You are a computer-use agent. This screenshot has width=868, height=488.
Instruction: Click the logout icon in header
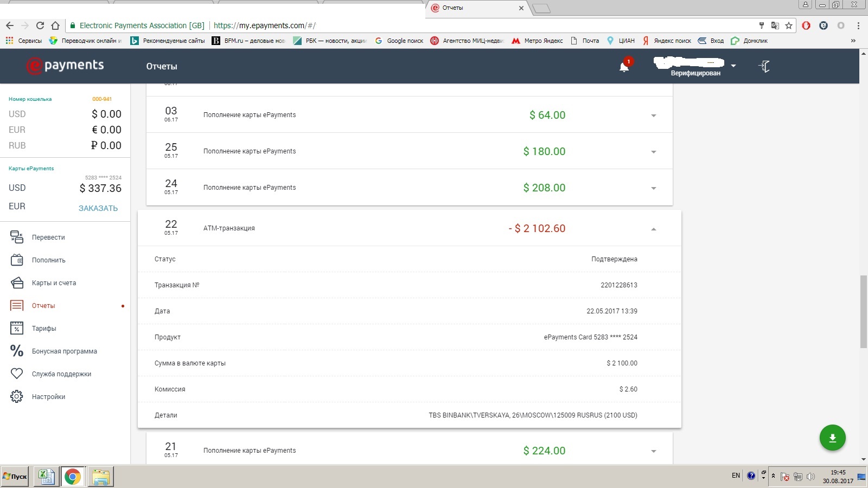pos(764,66)
